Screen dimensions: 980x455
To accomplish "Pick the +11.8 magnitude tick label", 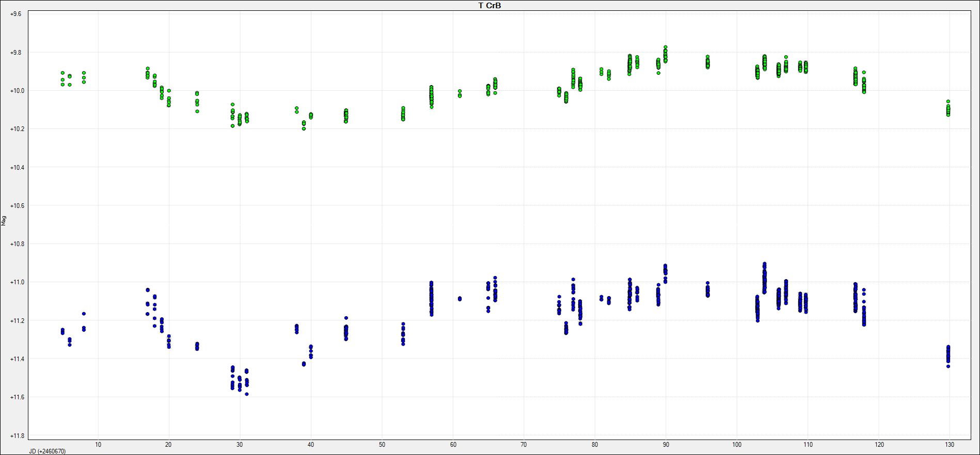I will 17,436.
